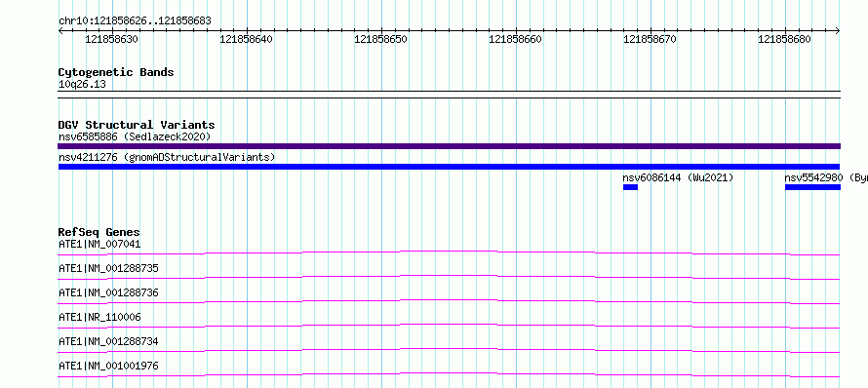
Task: Open variant nsv6585886 (Sedlazeck2020) label
Action: click(135, 136)
